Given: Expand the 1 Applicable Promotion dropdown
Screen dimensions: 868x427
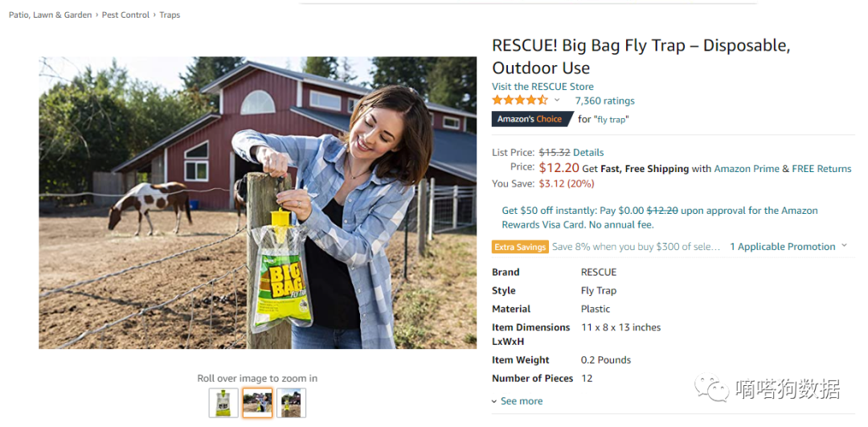Looking at the screenshot, I should point(788,246).
